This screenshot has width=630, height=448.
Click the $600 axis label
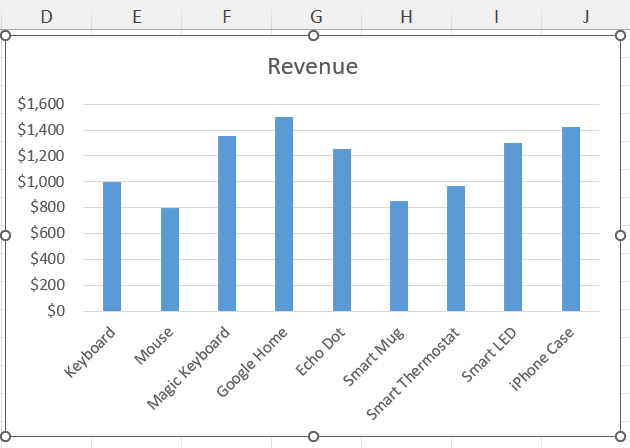tap(47, 233)
